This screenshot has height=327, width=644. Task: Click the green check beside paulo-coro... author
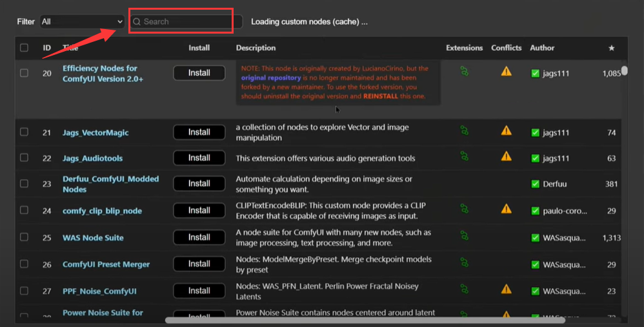tap(535, 211)
